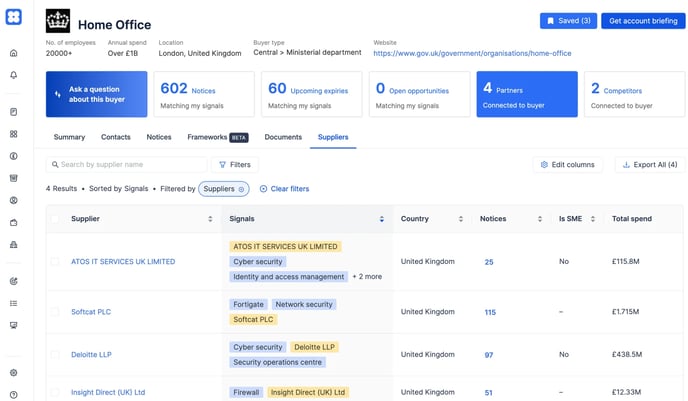Image resolution: width=688 pixels, height=401 pixels.
Task: Click the magnifier icon in the supplier search
Action: coord(55,165)
